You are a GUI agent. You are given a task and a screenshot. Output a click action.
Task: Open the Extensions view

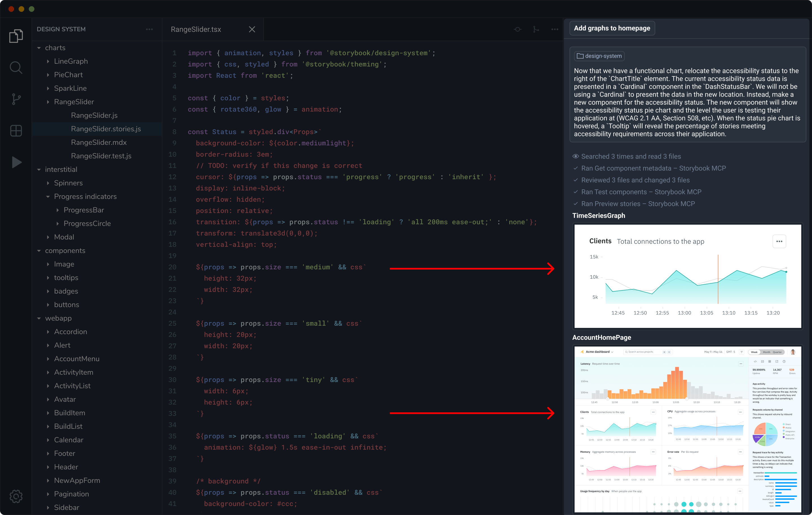coord(16,131)
